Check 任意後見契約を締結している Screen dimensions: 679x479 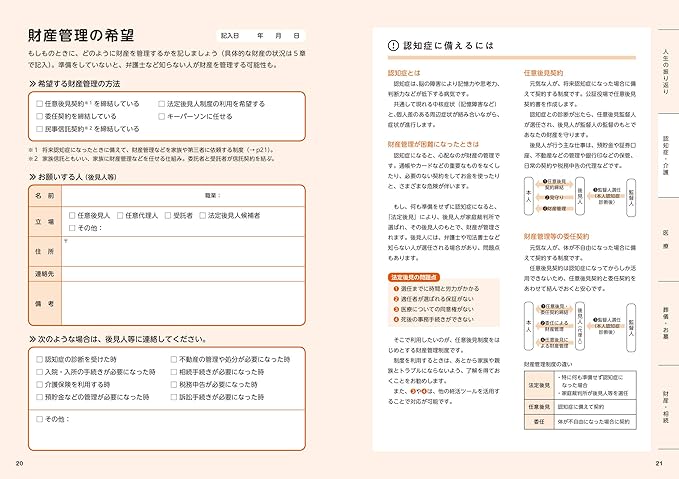coord(39,104)
